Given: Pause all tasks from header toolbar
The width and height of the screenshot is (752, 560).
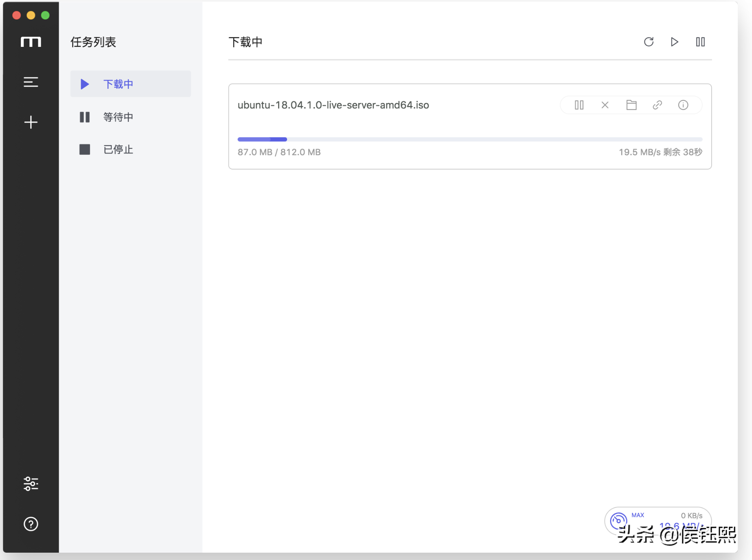Looking at the screenshot, I should (700, 42).
